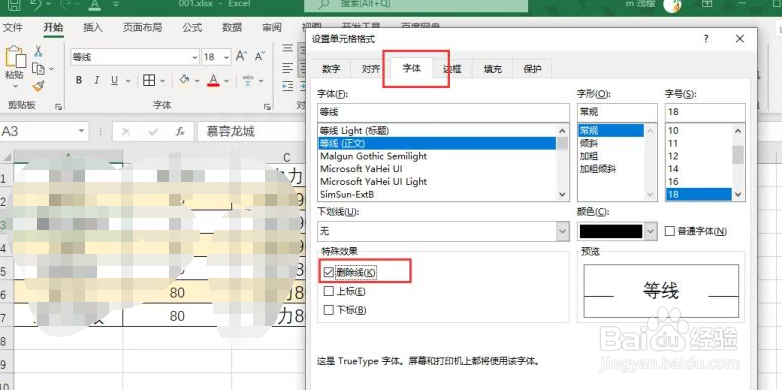
Task: Open the Font group dialog launcher
Action: pyautogui.click(x=267, y=106)
